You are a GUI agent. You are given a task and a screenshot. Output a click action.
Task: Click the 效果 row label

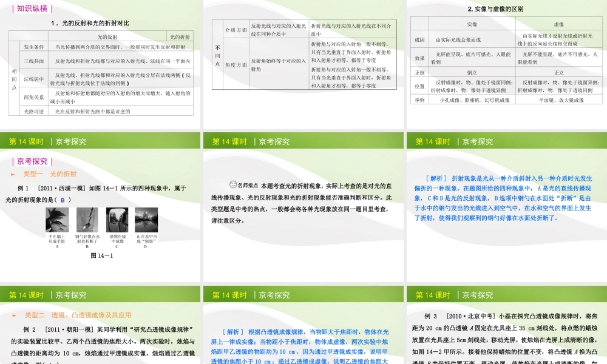pos(419,58)
